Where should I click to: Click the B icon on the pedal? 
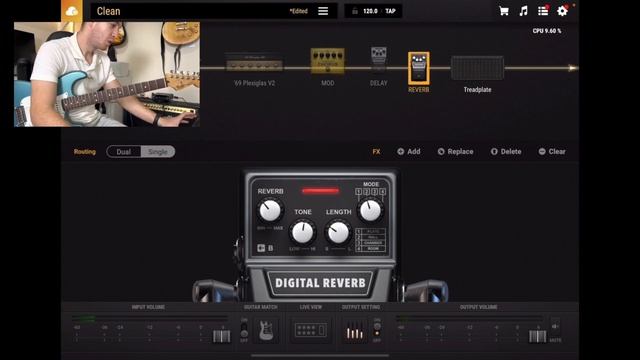[x=271, y=248]
